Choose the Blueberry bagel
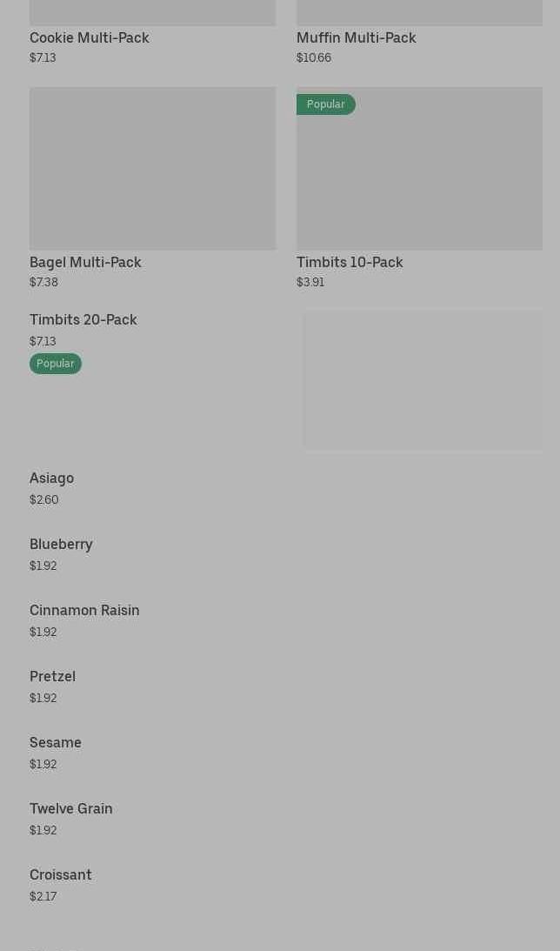The width and height of the screenshot is (560, 951). point(61,544)
